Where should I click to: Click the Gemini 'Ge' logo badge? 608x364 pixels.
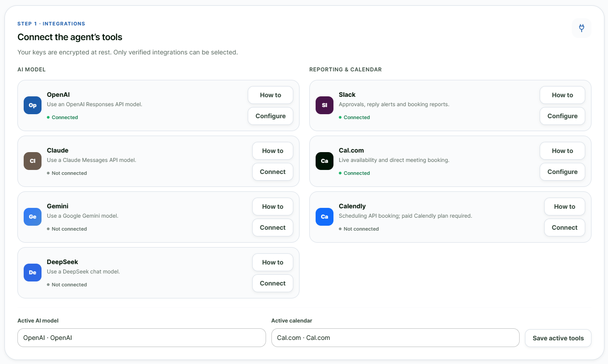click(x=33, y=217)
